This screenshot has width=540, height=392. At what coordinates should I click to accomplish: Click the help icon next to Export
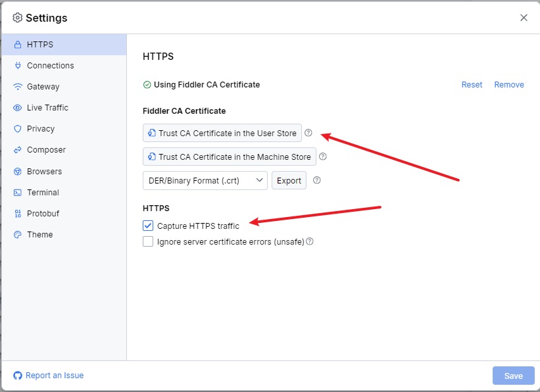tap(317, 180)
